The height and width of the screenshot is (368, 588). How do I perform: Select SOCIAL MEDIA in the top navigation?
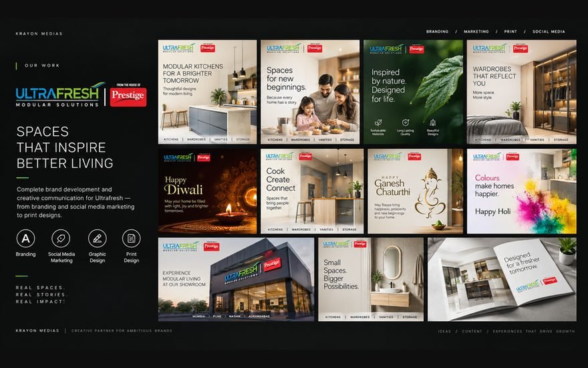pyautogui.click(x=549, y=31)
